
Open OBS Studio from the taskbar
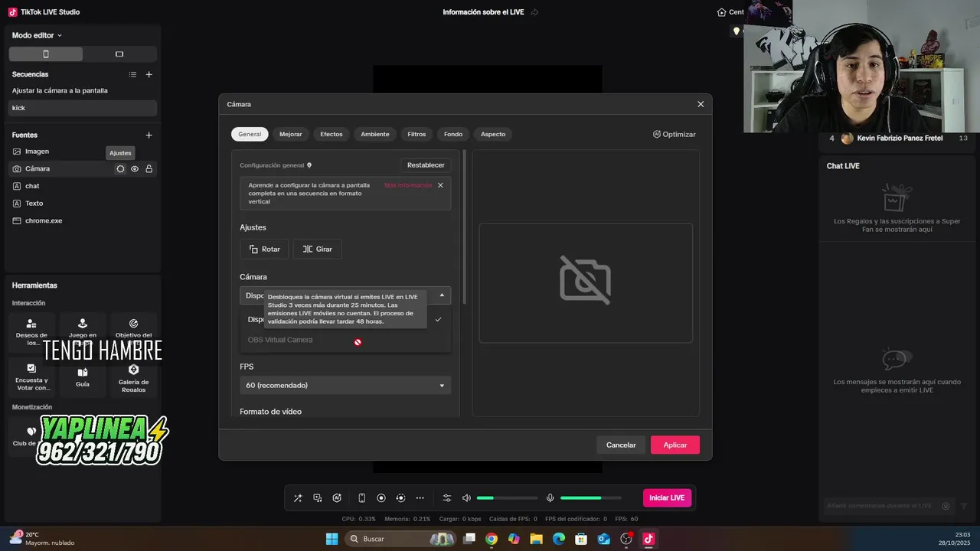pos(626,539)
